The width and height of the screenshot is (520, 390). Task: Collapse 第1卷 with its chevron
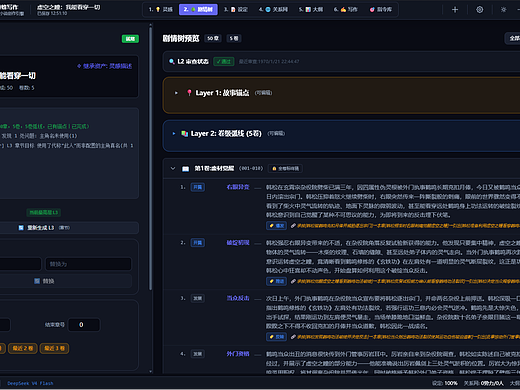tap(173, 168)
